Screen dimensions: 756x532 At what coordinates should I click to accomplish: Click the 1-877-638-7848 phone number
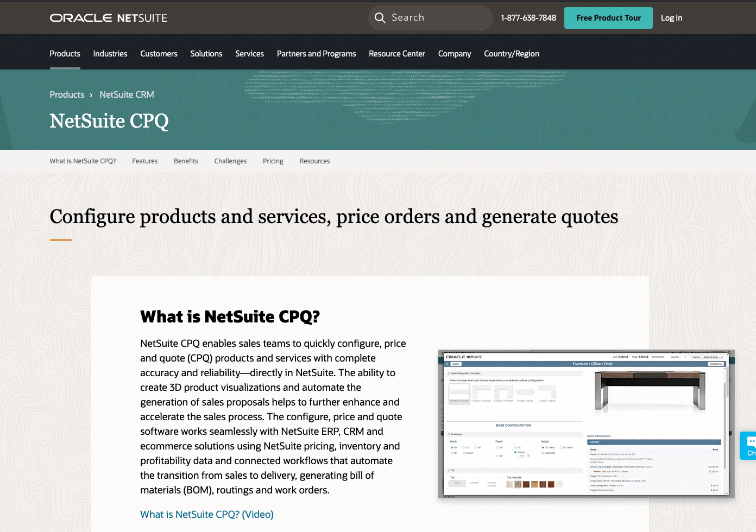click(x=528, y=18)
